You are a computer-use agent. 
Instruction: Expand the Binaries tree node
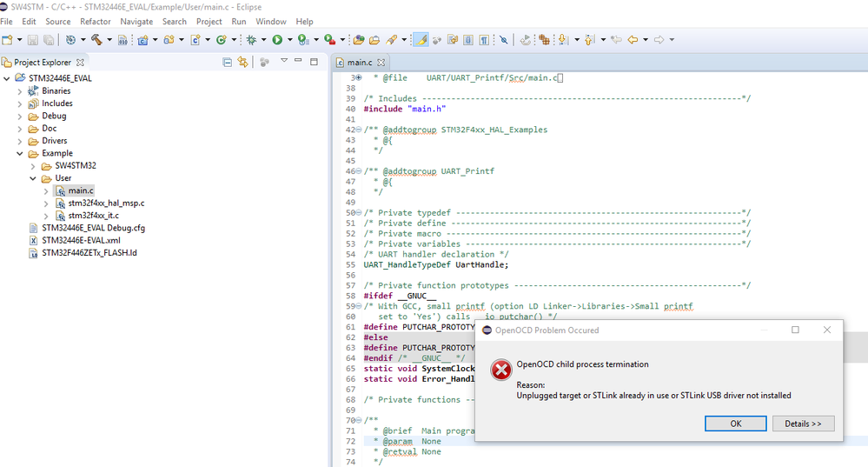pyautogui.click(x=20, y=90)
